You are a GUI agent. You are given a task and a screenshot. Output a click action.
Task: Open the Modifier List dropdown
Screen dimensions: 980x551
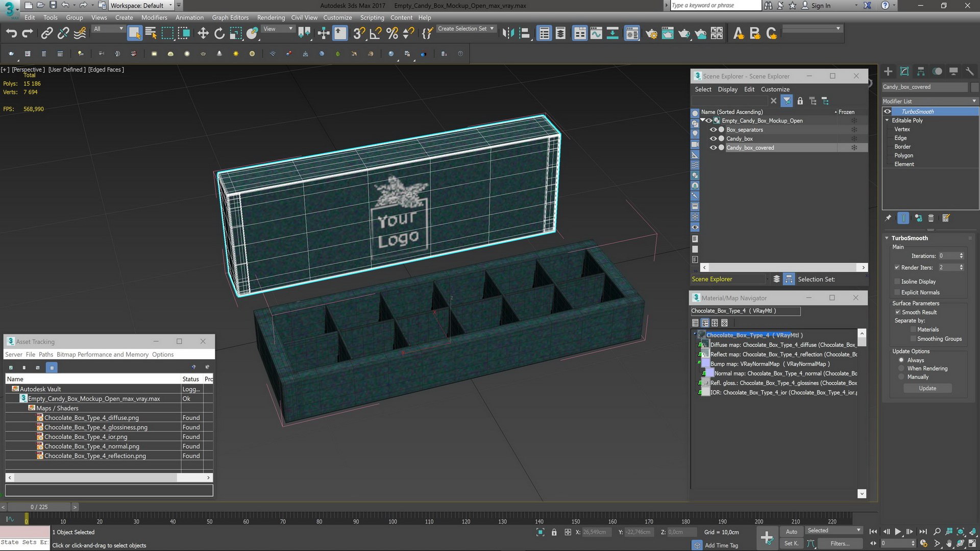[x=930, y=102]
